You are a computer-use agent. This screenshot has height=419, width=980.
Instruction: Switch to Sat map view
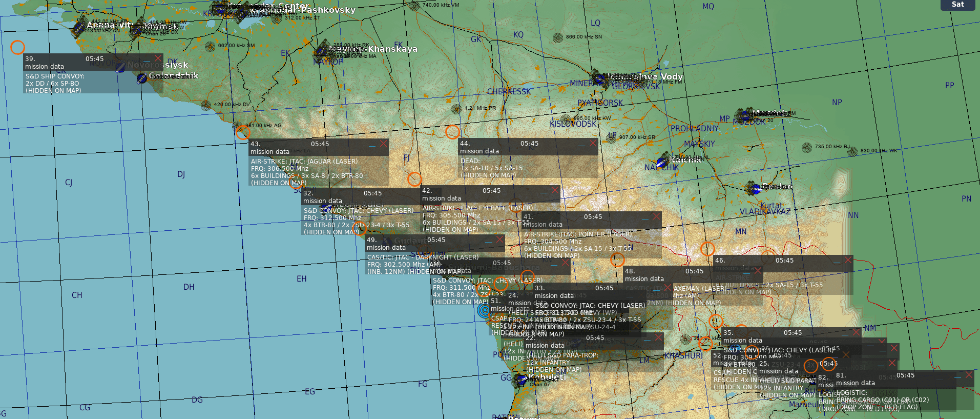[957, 5]
